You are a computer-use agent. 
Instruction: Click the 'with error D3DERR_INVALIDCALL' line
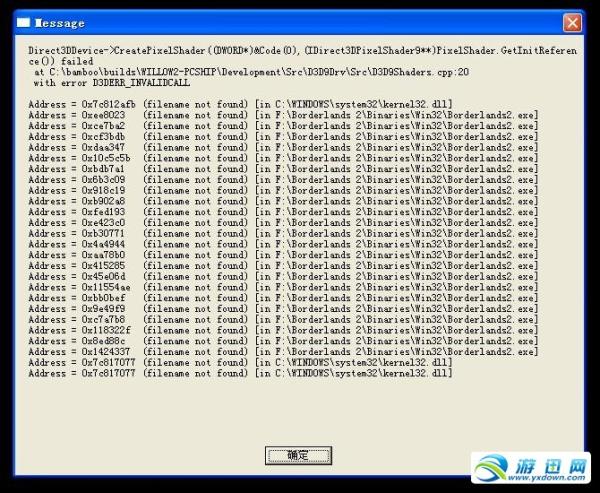pyautogui.click(x=112, y=83)
